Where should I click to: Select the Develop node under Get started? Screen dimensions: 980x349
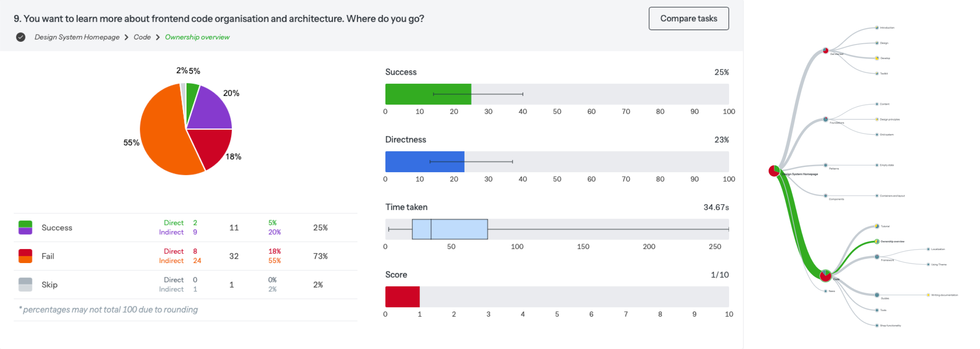877,58
